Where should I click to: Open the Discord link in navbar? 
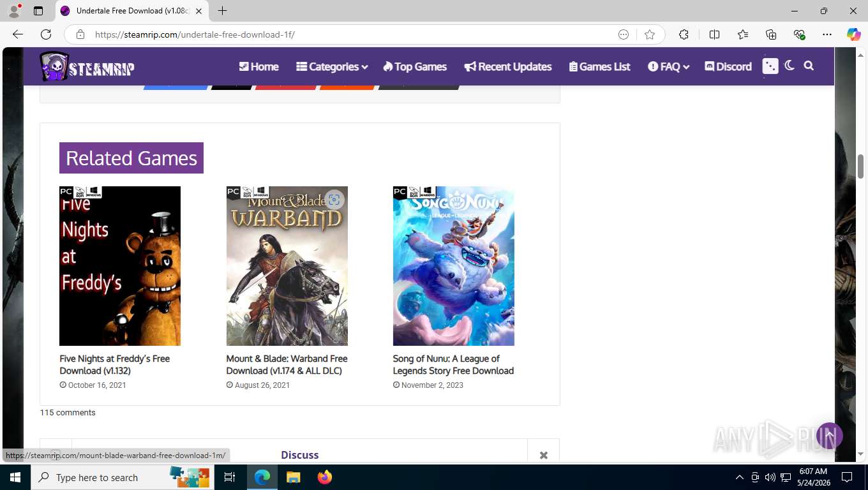click(728, 66)
